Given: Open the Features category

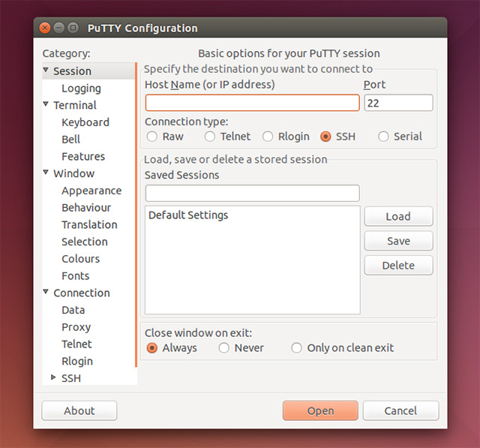Looking at the screenshot, I should (x=83, y=157).
